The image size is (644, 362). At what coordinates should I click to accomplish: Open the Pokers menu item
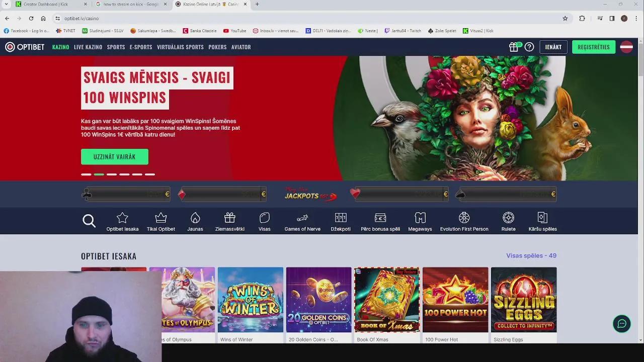pos(217,47)
